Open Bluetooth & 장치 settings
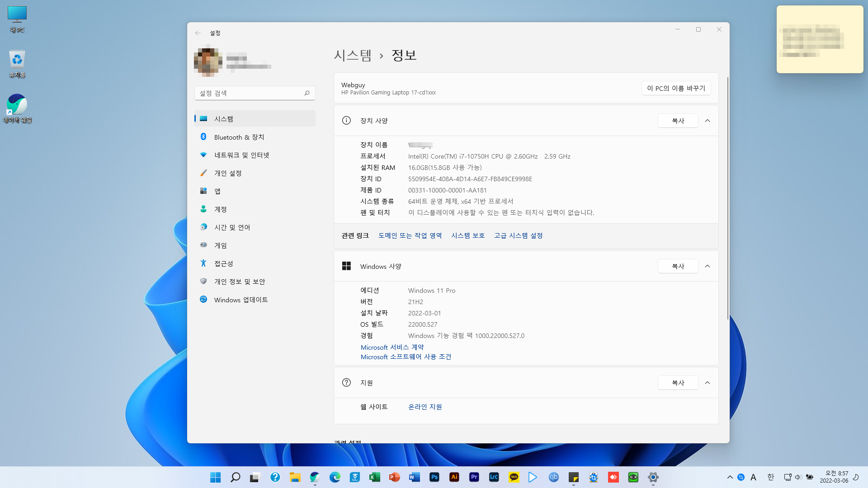868x488 pixels. [255, 137]
